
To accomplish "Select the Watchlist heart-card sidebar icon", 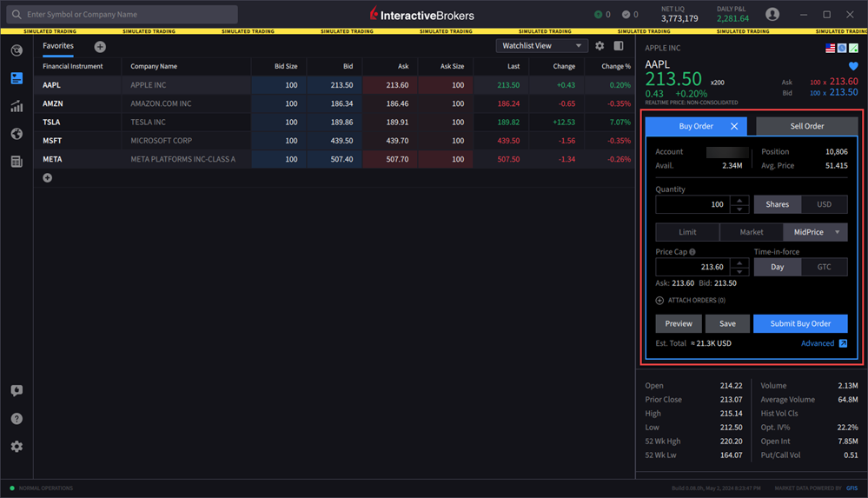I will coord(17,78).
